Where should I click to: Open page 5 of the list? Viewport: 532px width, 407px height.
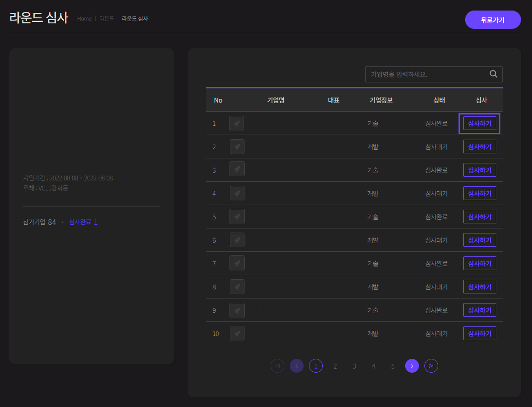pyautogui.click(x=393, y=366)
